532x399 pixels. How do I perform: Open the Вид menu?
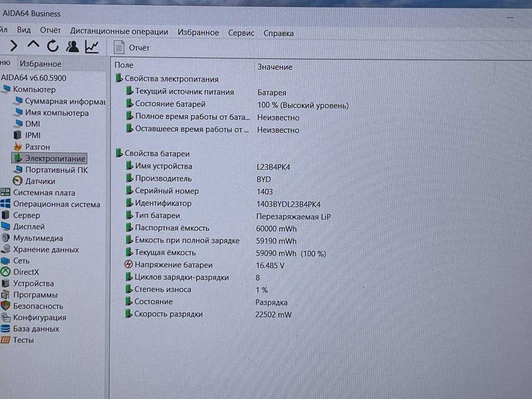click(24, 30)
